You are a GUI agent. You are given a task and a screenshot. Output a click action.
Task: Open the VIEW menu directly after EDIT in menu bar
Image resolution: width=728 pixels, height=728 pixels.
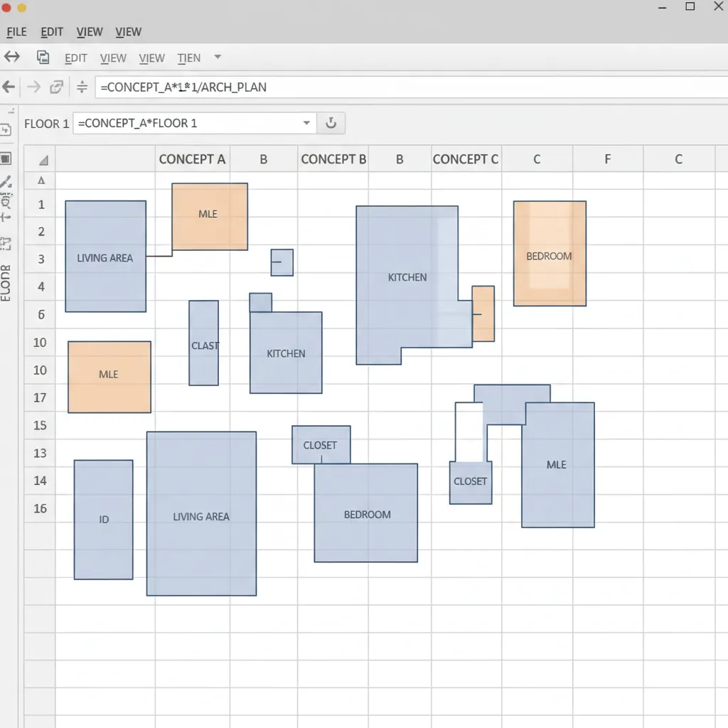tap(90, 32)
